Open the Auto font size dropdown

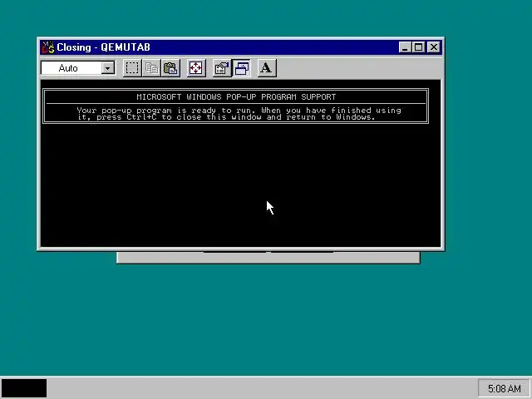[107, 68]
